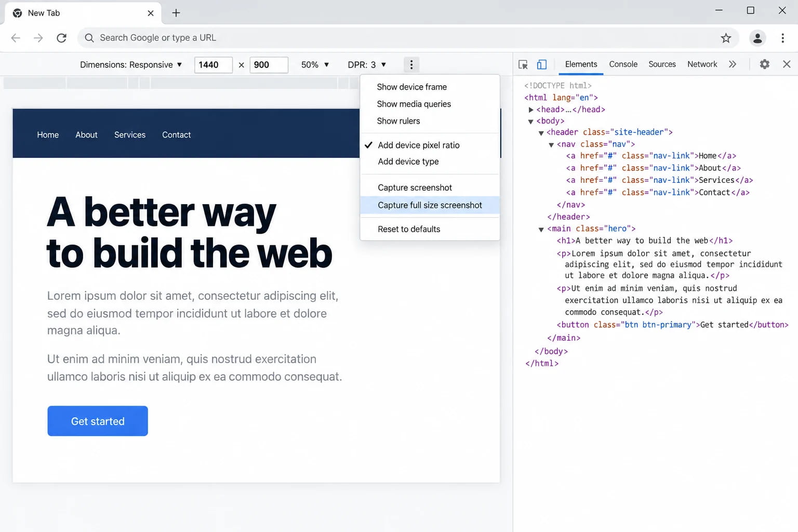Image resolution: width=798 pixels, height=532 pixels.
Task: Collapse the nav element arrow
Action: coord(551,145)
